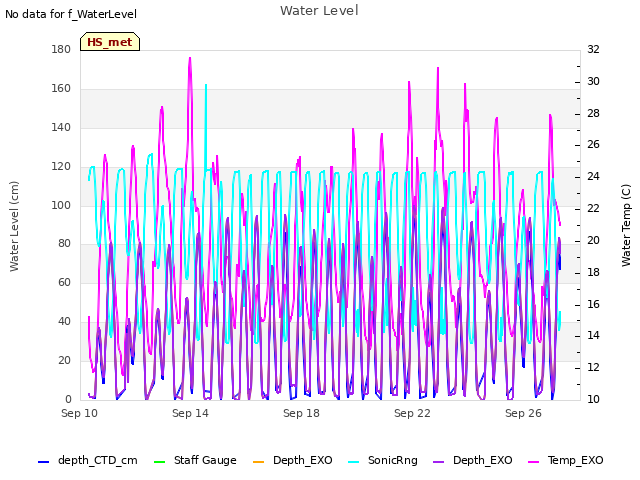Click the blue depth_CTD_cm legend swatch

tap(43, 462)
